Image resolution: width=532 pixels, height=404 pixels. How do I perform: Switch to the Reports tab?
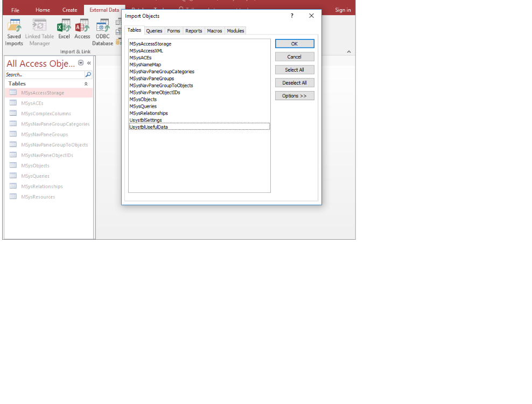pyautogui.click(x=193, y=31)
